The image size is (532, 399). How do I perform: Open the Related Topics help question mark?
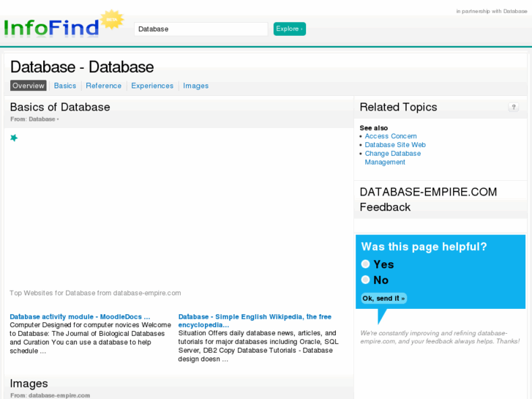(x=513, y=108)
